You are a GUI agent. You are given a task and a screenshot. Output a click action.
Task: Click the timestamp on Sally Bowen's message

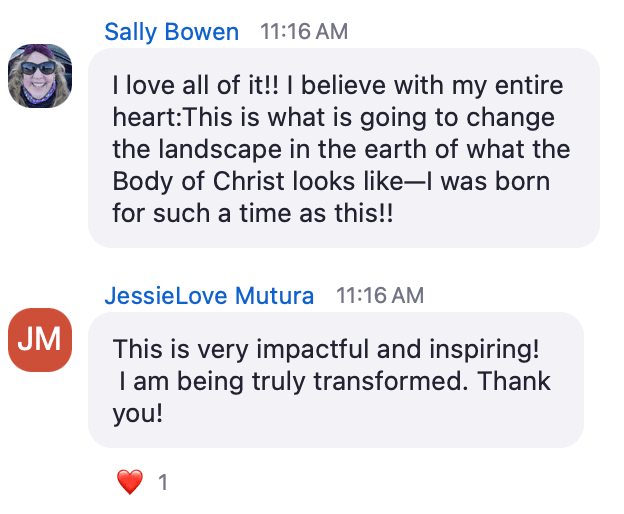[x=304, y=32]
